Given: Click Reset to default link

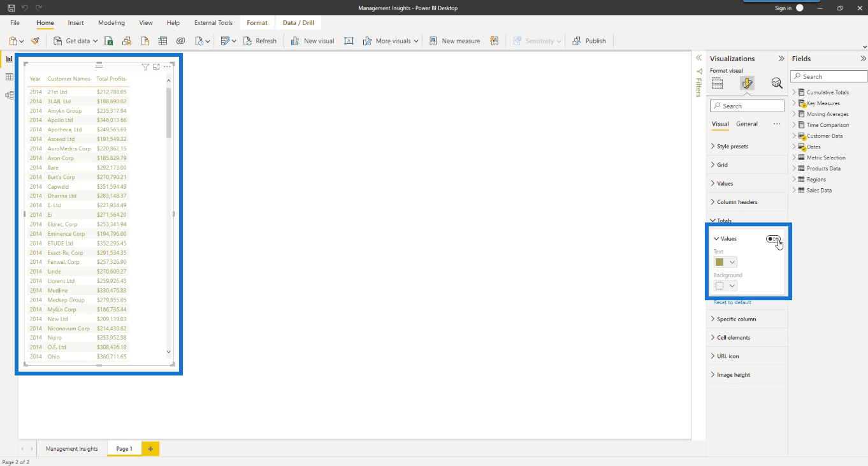Looking at the screenshot, I should (x=732, y=302).
